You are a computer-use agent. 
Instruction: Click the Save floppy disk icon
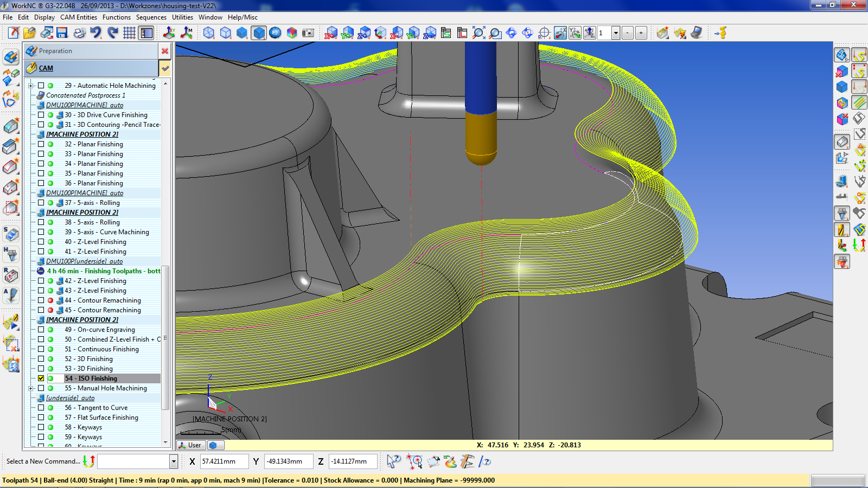[x=62, y=33]
